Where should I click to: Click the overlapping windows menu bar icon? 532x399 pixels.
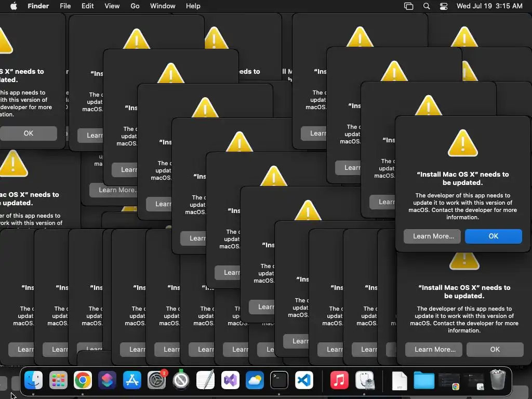point(408,6)
